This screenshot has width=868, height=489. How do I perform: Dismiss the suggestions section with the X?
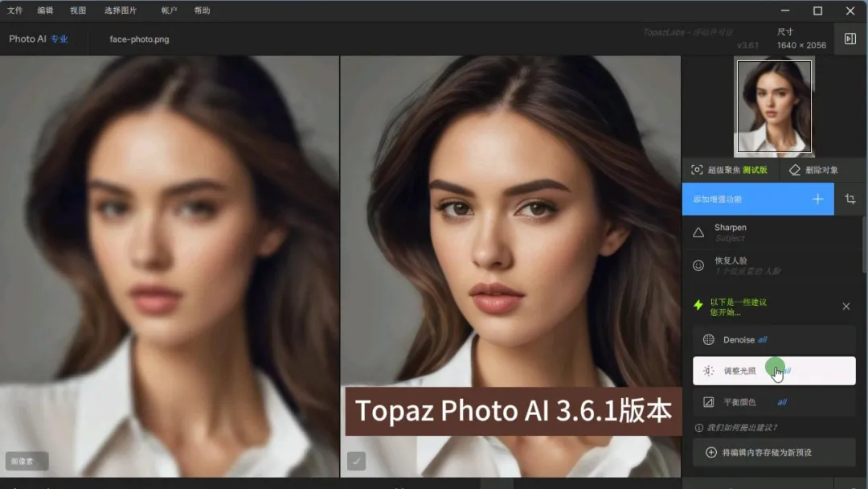click(845, 306)
